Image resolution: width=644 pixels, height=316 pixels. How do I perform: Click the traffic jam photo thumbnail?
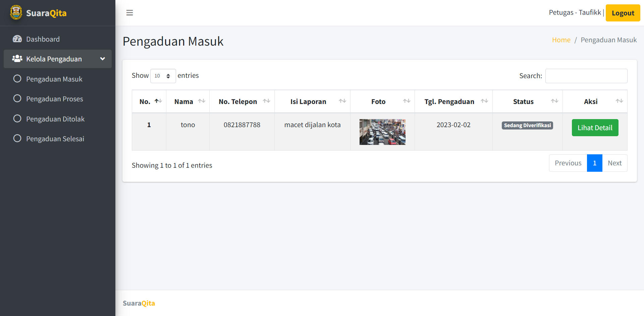point(382,131)
